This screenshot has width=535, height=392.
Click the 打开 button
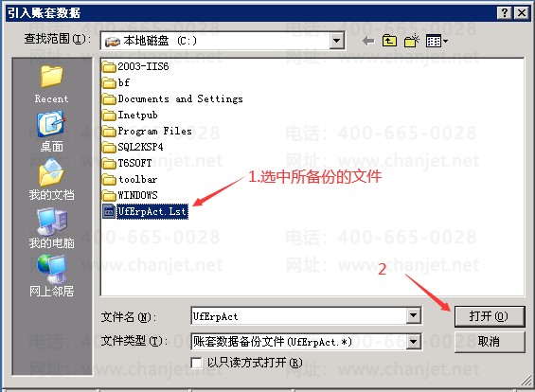tap(490, 316)
